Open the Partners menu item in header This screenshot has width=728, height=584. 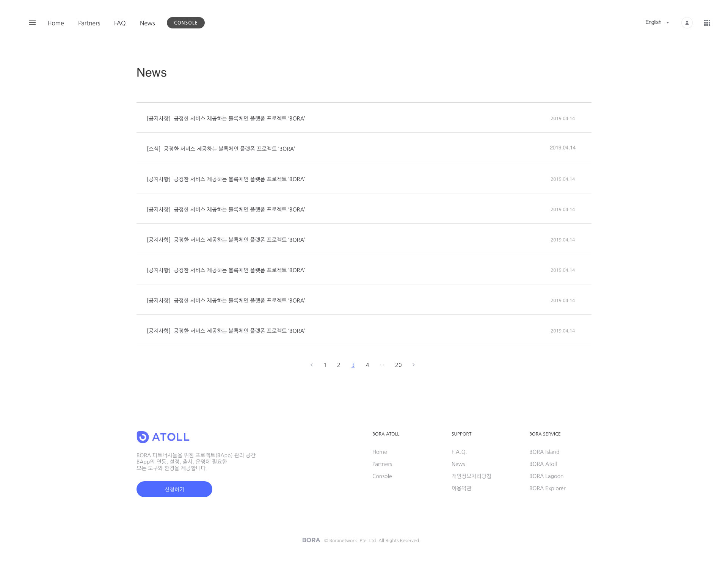89,23
